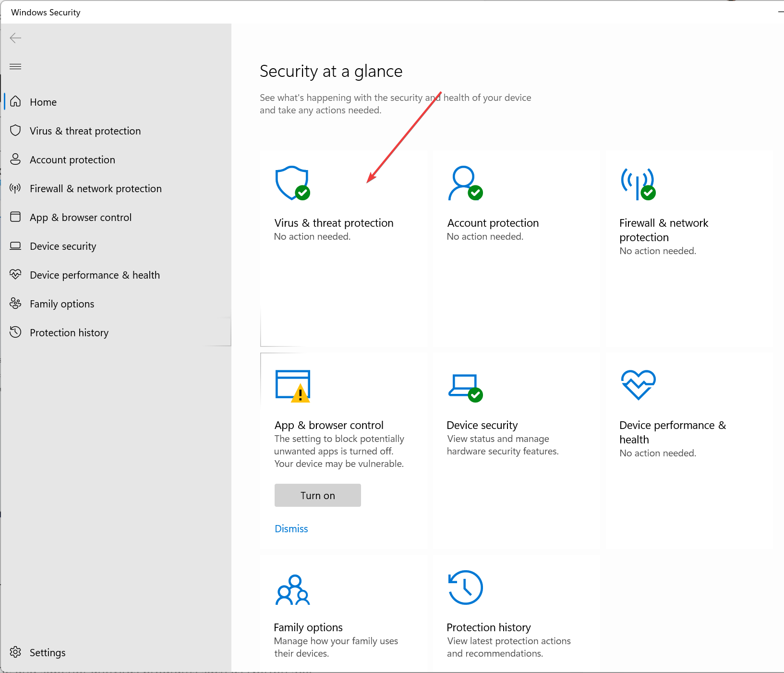Click the heart monitor icon in sidebar

[x=15, y=274]
